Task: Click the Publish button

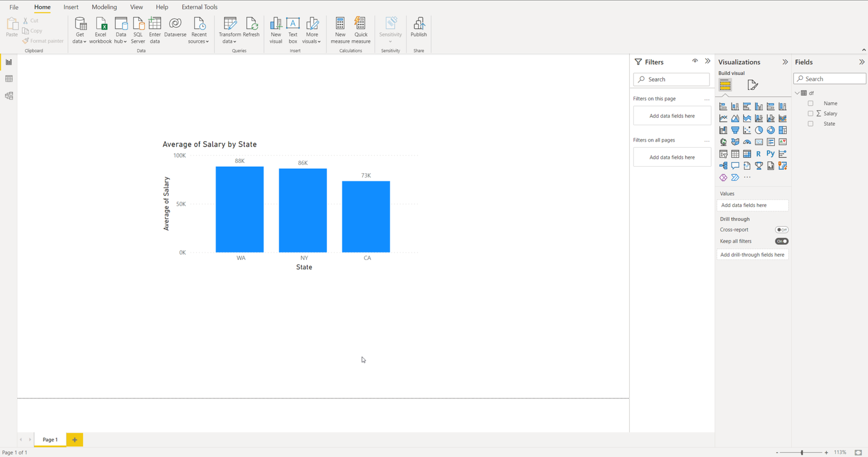Action: [x=418, y=27]
